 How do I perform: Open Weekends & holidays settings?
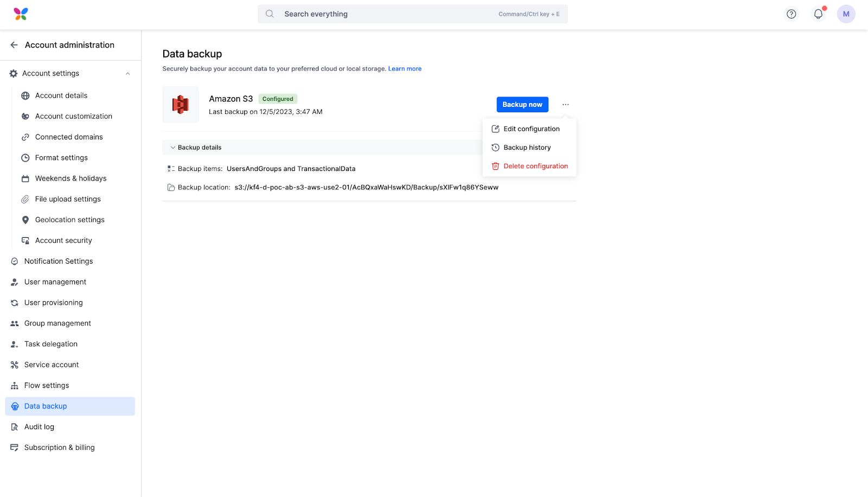(x=71, y=179)
